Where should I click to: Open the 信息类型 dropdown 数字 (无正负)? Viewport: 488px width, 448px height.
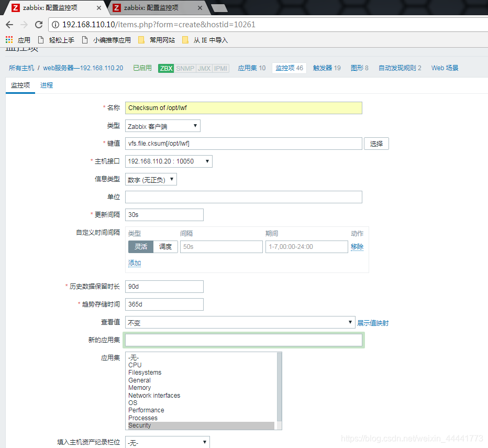pos(151,179)
